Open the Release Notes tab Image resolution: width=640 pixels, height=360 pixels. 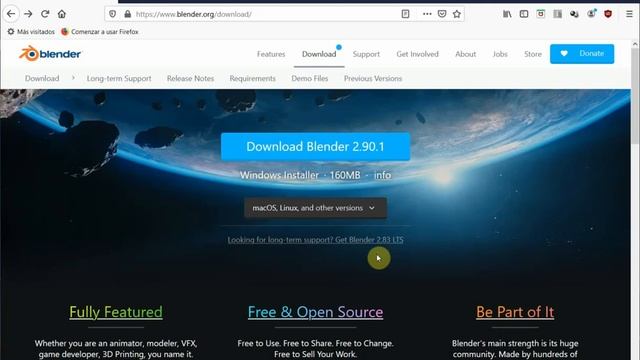(x=190, y=78)
